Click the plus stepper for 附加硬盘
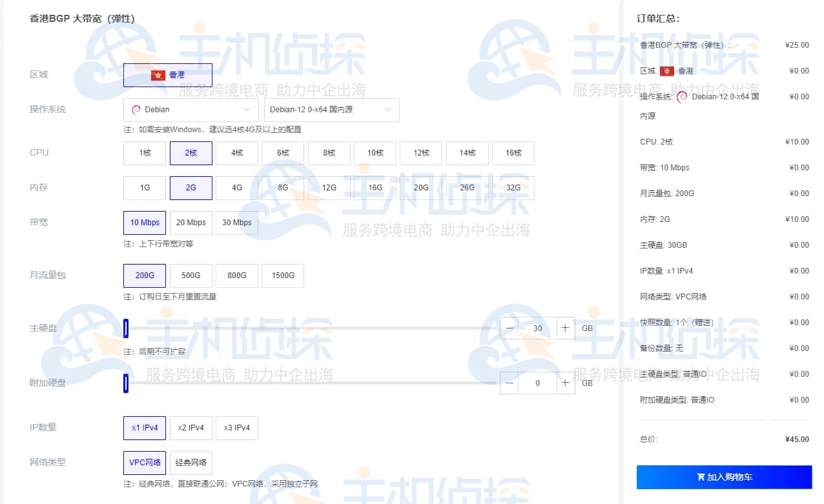 (565, 383)
